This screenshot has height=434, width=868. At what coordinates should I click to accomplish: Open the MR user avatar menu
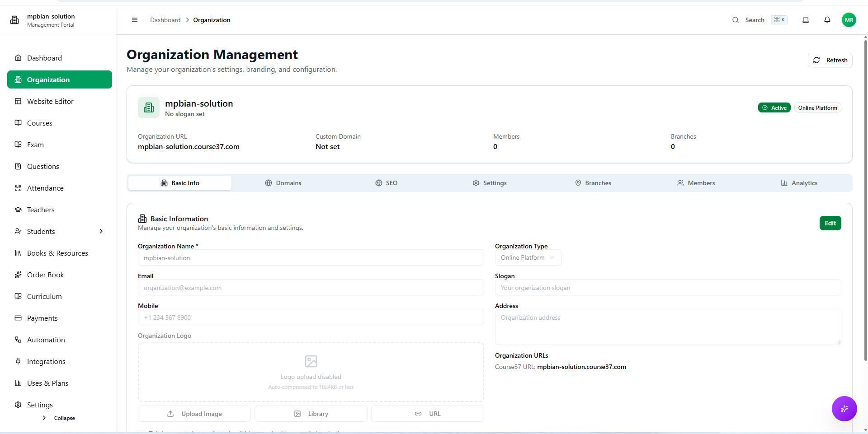click(849, 20)
